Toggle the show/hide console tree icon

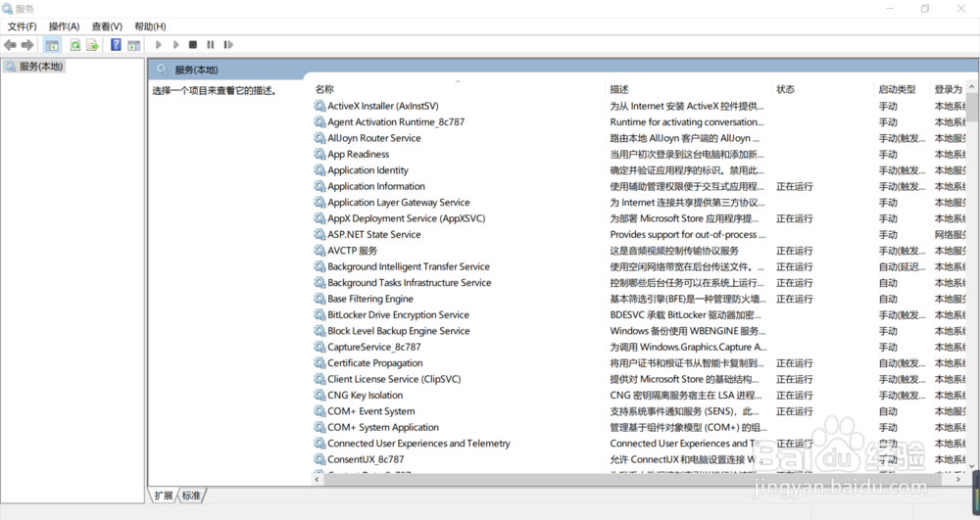tap(52, 45)
